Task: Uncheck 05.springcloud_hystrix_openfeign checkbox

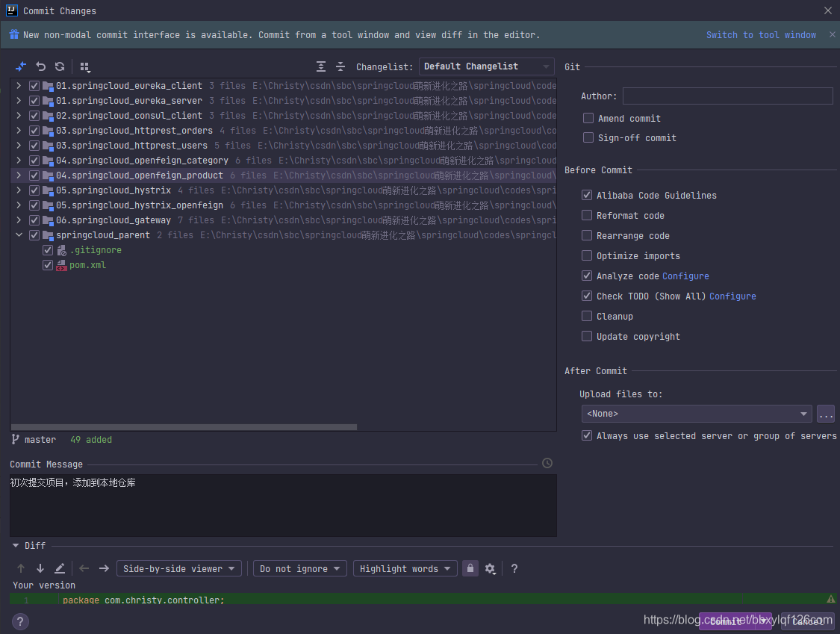Action: pos(34,205)
